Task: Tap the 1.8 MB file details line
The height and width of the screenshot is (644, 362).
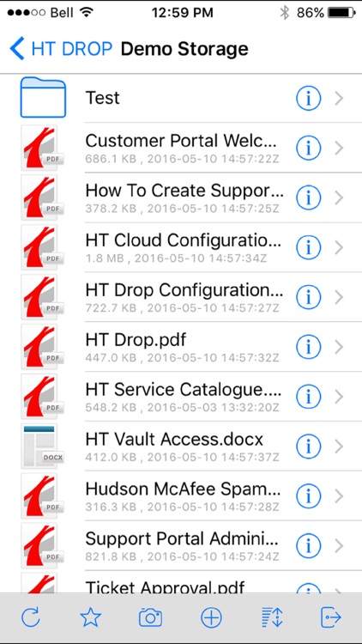Action: pos(177,258)
